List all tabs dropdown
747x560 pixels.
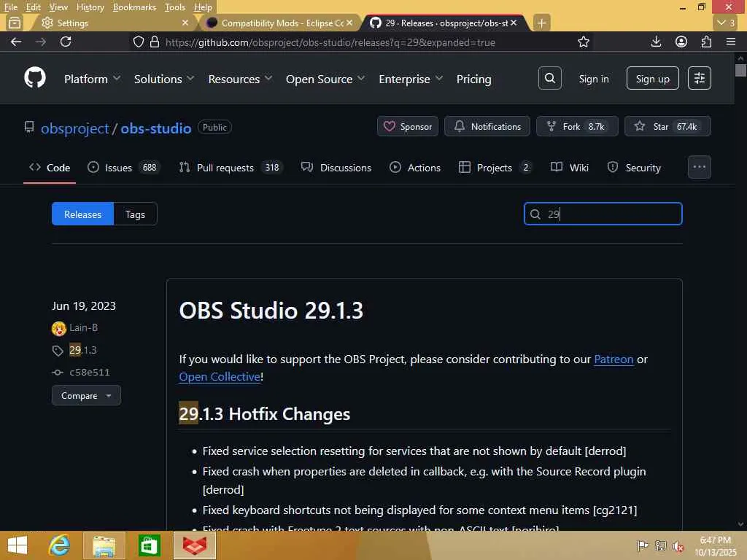pyautogui.click(x=726, y=23)
